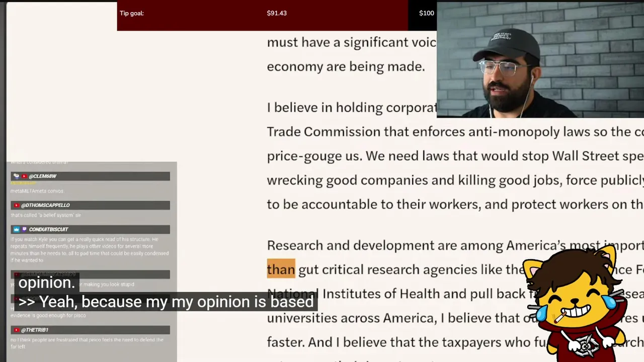Click the line starting "Trade Commission that enforces"

(x=455, y=132)
